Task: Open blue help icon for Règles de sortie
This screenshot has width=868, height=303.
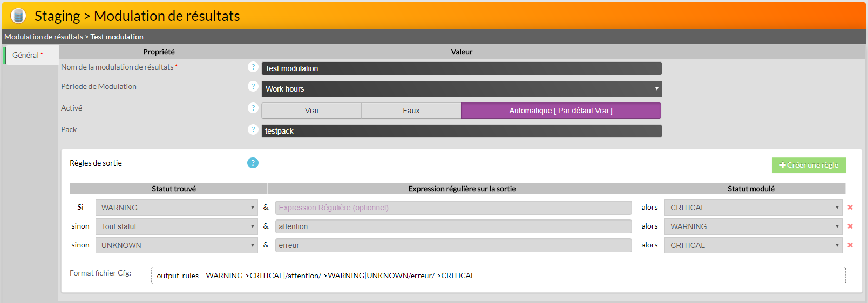Action: (x=253, y=163)
